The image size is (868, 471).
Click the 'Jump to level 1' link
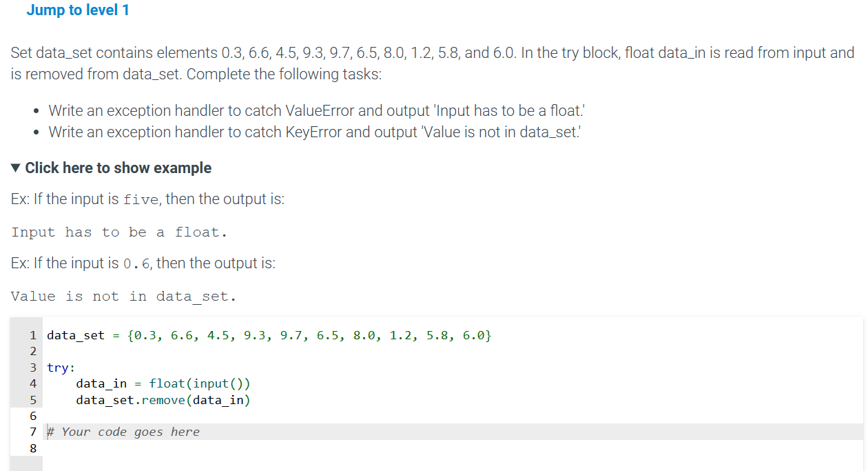(78, 10)
